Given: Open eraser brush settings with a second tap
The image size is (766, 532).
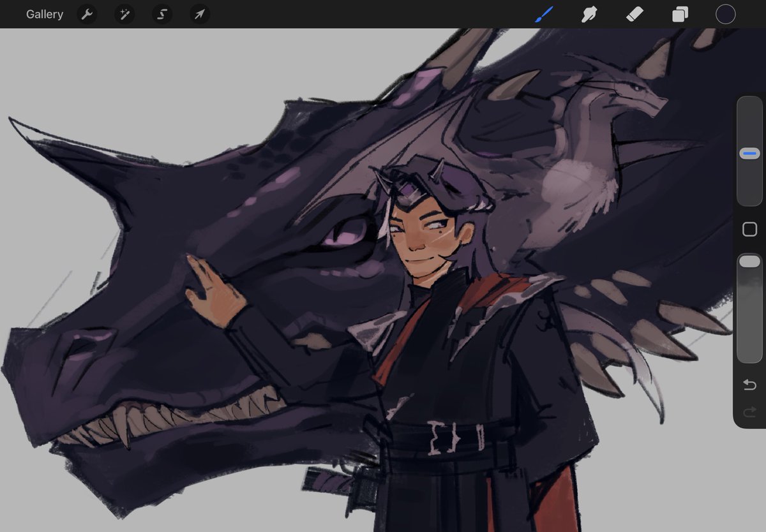Looking at the screenshot, I should coord(634,14).
